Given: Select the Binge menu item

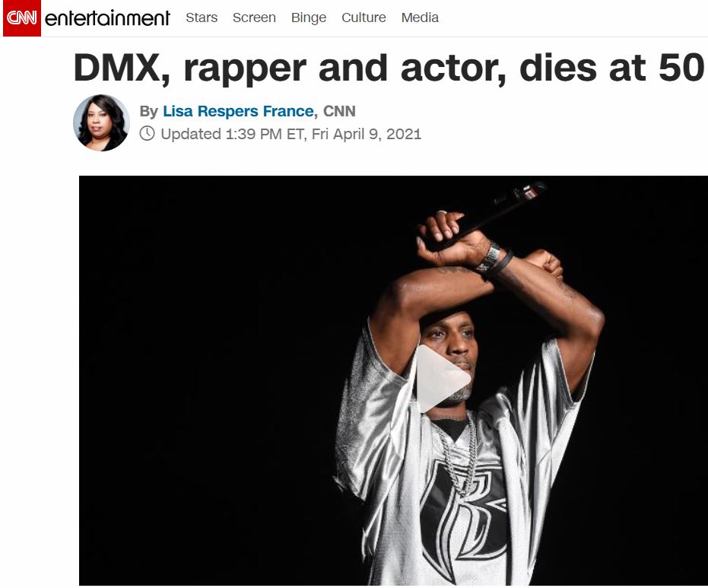Looking at the screenshot, I should tap(309, 17).
